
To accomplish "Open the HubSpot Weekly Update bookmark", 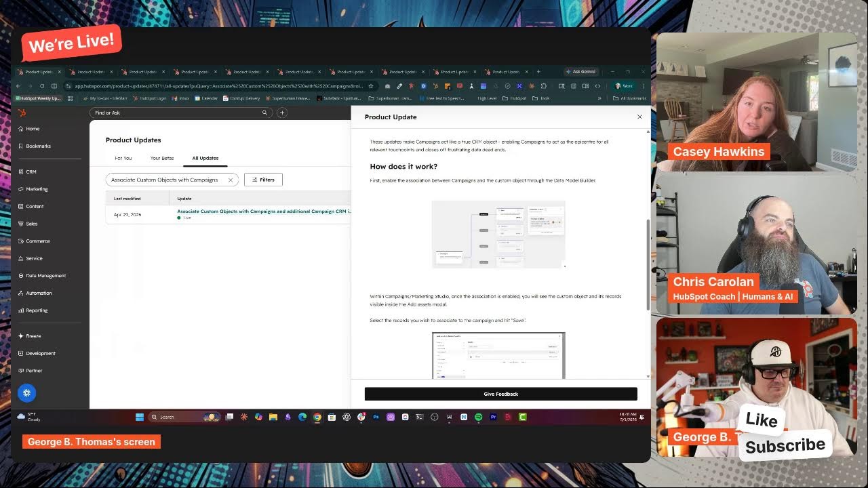I will coord(39,98).
